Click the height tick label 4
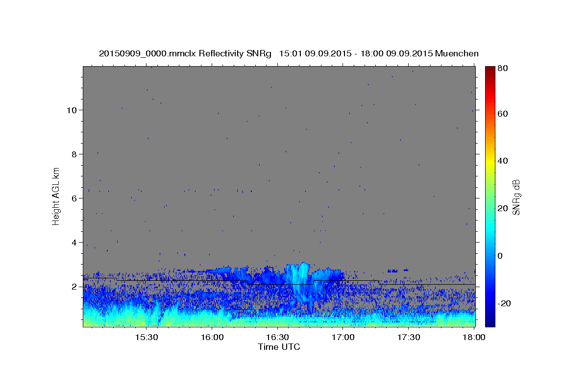The height and width of the screenshot is (392, 588). pyautogui.click(x=73, y=242)
